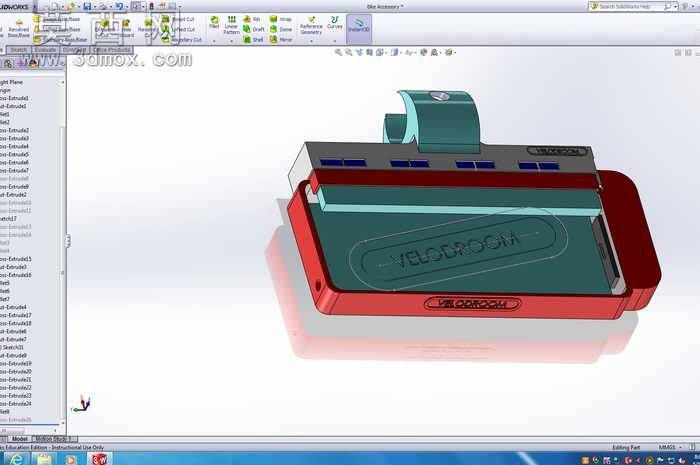Open the View Settings dropdown arrow
Viewport: 700px width, 465px height.
coord(455,53)
